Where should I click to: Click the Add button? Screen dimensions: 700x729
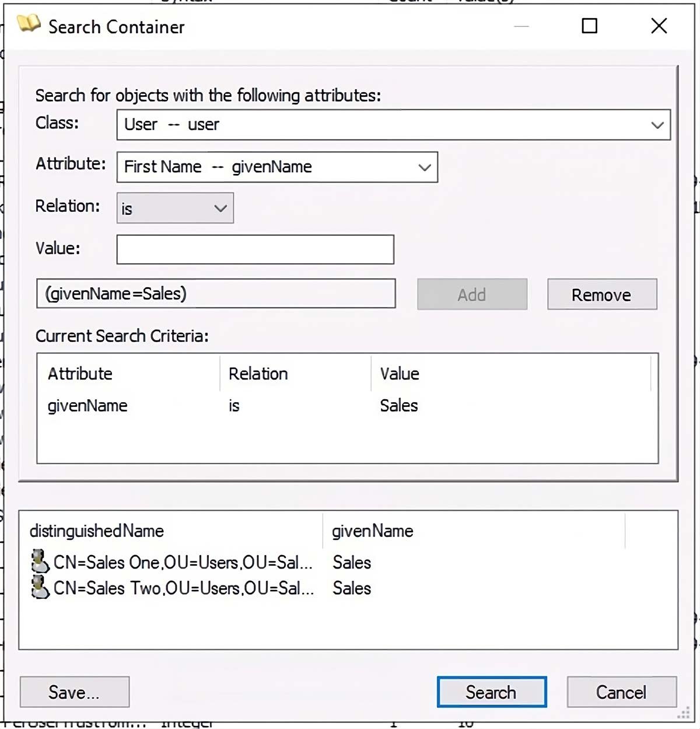tap(471, 294)
